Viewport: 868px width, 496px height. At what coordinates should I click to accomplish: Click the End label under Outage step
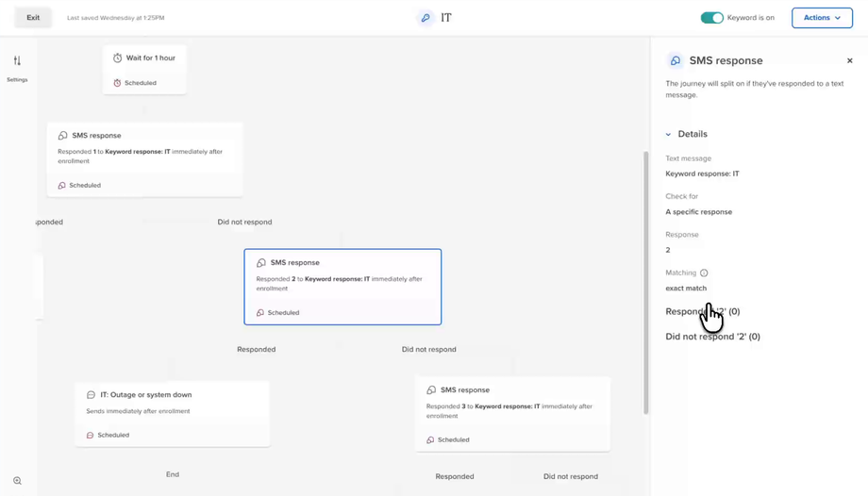click(x=173, y=474)
